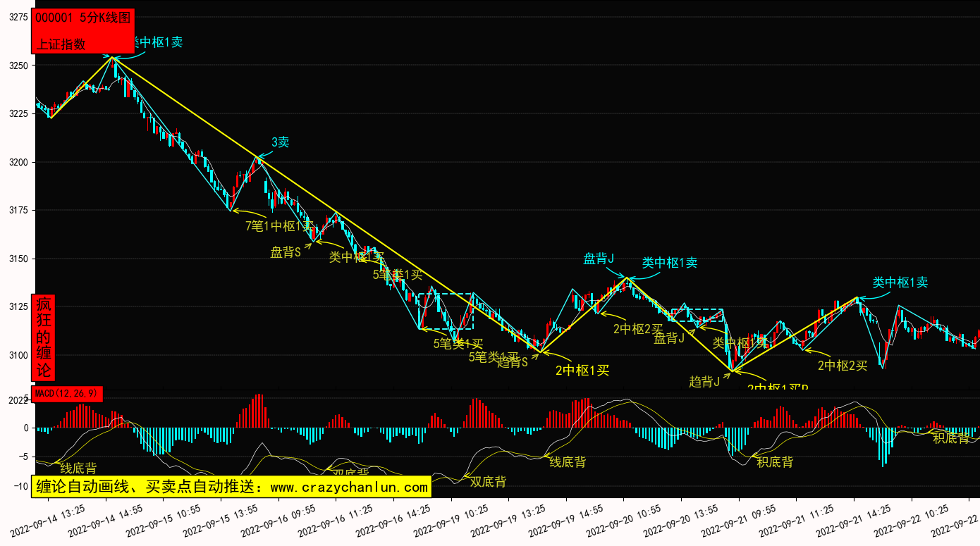
Task: Click the "盘背S" divergence marker label
Action: [286, 252]
